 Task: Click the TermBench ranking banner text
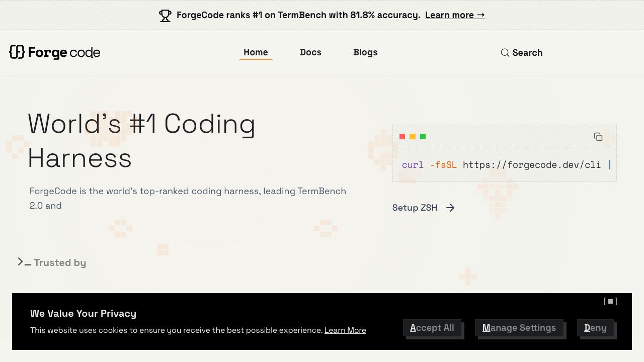[298, 15]
